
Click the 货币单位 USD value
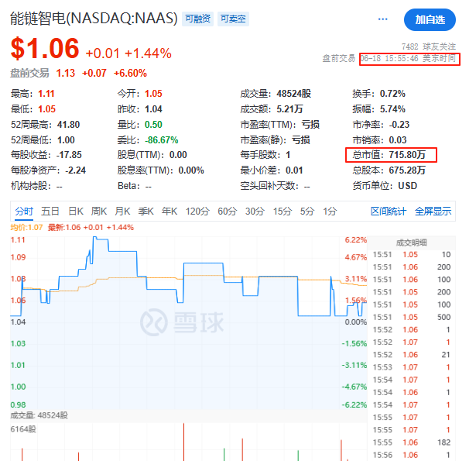(407, 185)
